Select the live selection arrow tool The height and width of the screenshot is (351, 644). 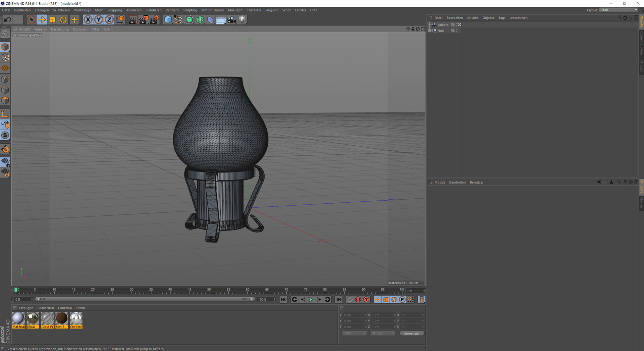[32, 20]
